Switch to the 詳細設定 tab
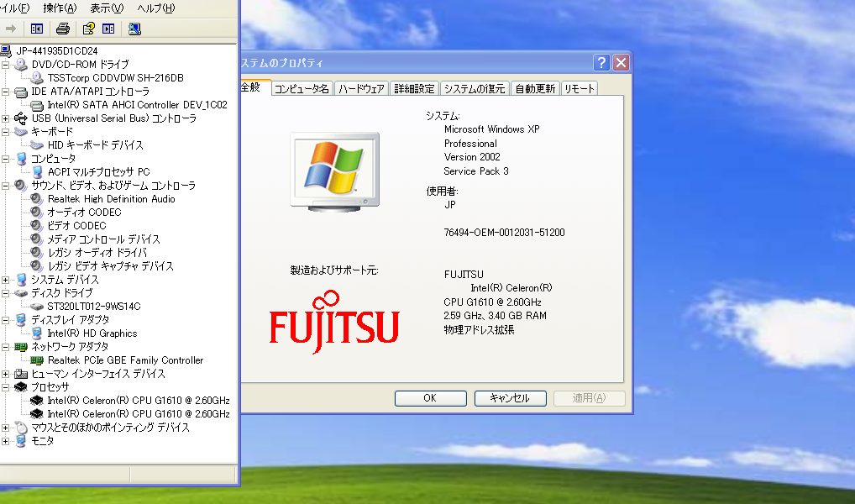Image resolution: width=855 pixels, height=504 pixels. (414, 88)
